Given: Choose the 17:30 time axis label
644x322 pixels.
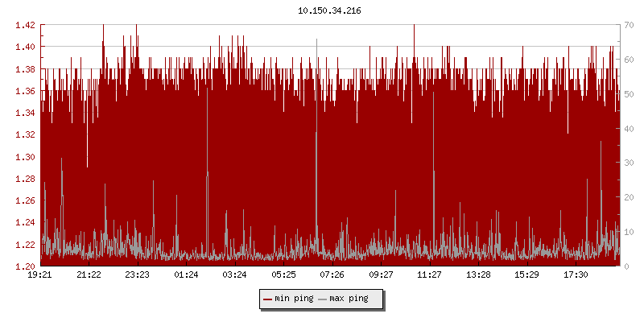Looking at the screenshot, I should (x=575, y=275).
